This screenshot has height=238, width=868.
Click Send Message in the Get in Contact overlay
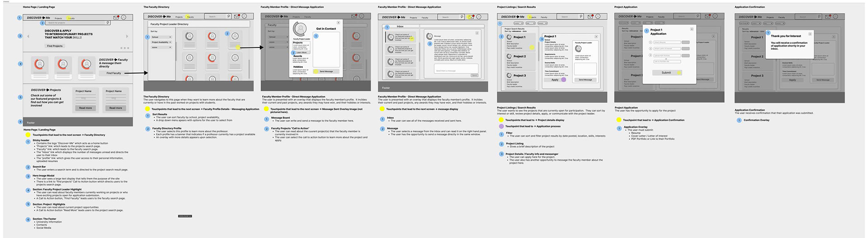point(326,71)
